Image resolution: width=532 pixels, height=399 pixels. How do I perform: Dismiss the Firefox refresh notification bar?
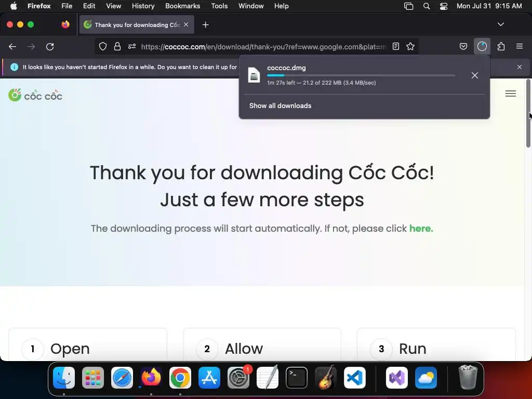pyautogui.click(x=520, y=67)
